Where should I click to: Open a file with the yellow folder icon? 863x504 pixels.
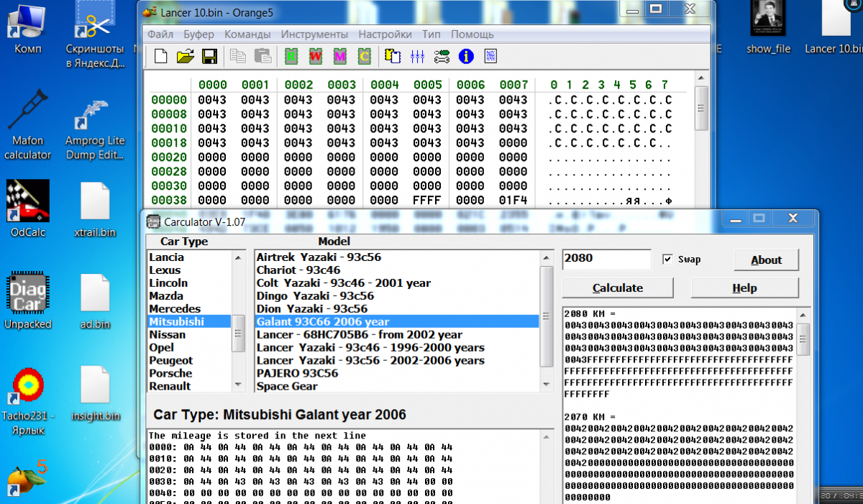(x=186, y=56)
